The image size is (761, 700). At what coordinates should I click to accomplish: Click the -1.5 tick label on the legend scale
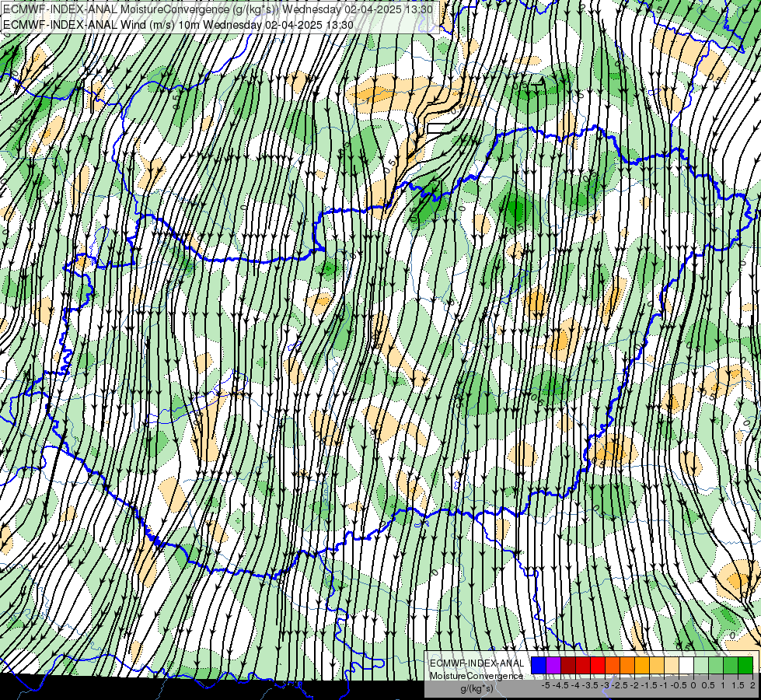click(x=649, y=685)
